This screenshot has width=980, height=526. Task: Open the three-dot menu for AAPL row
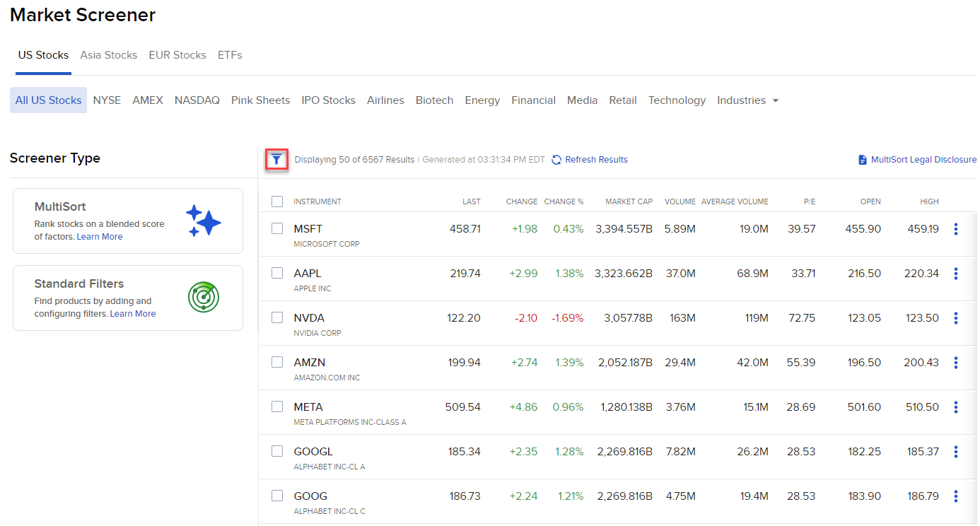[x=956, y=273]
